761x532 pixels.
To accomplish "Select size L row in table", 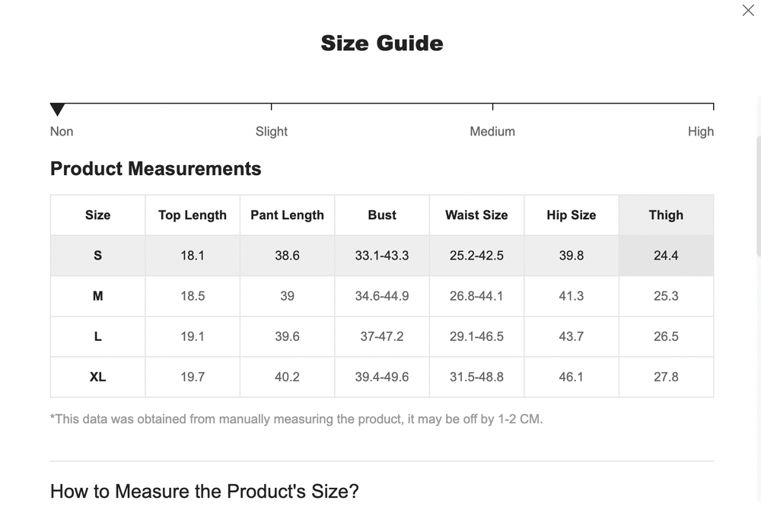I will click(97, 336).
